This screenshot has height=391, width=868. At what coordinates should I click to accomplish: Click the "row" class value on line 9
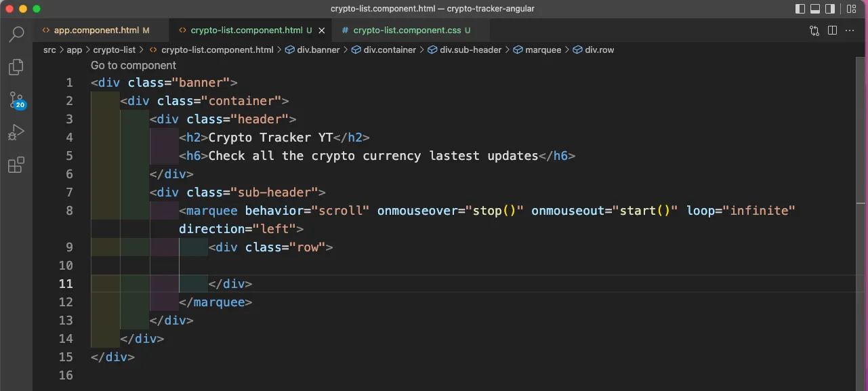[x=308, y=247]
